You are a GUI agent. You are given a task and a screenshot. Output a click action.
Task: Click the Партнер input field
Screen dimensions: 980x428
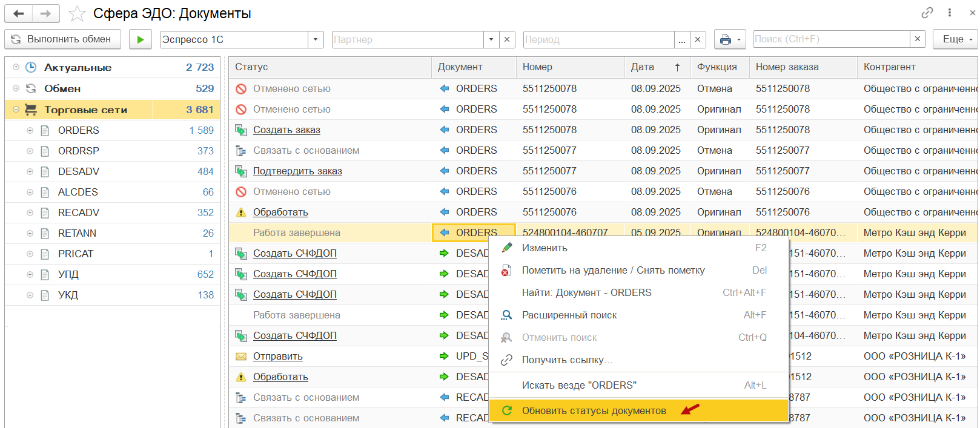(407, 39)
